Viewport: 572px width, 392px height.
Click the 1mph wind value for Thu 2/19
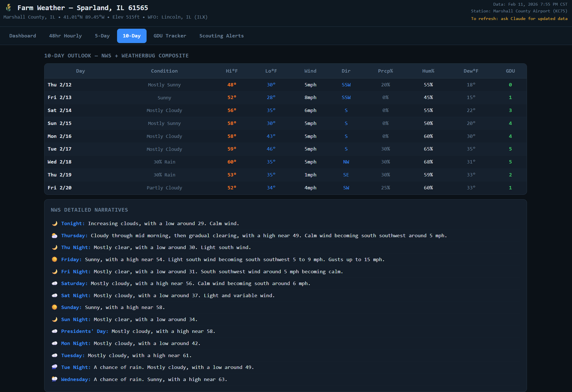(x=310, y=175)
